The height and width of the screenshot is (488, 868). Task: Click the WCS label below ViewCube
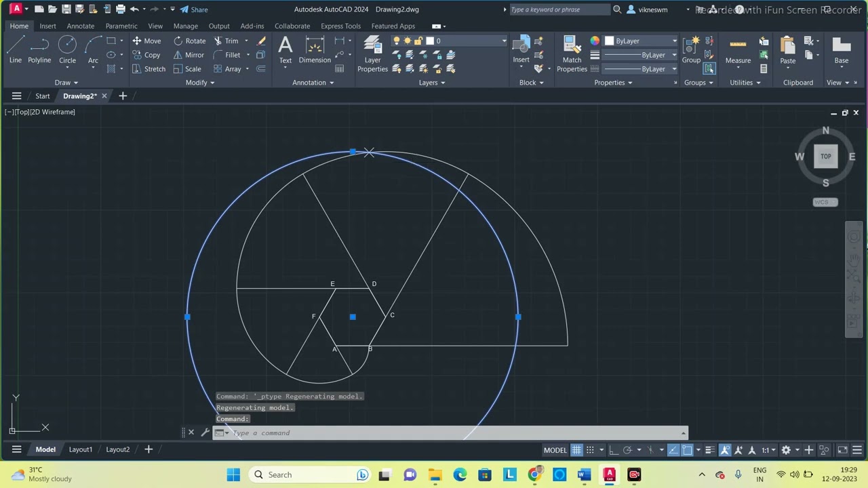[825, 202]
